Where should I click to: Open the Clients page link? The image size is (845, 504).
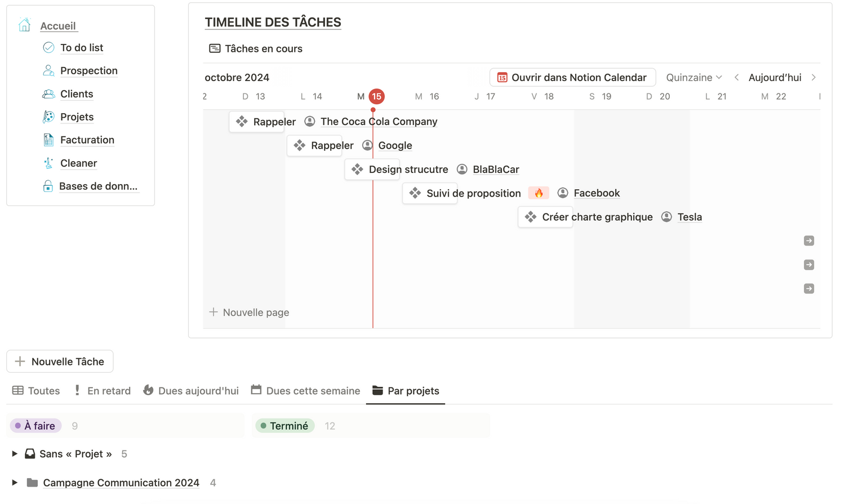(x=77, y=94)
